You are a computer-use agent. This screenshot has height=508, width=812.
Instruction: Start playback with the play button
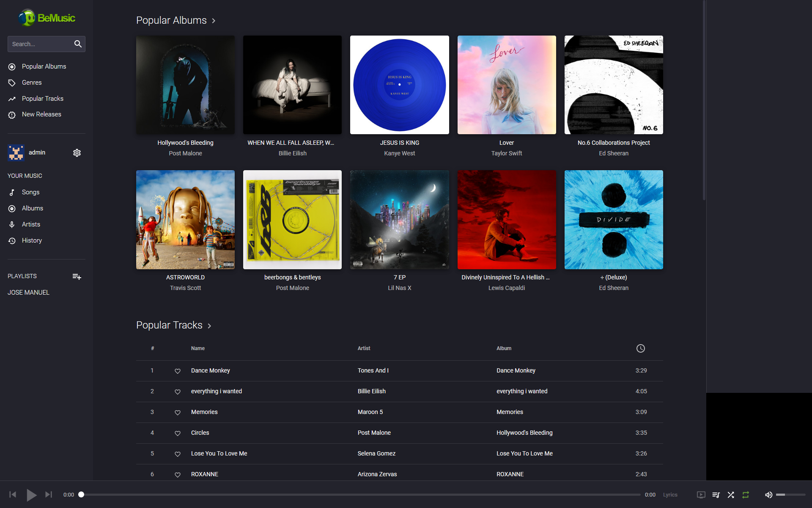31,494
